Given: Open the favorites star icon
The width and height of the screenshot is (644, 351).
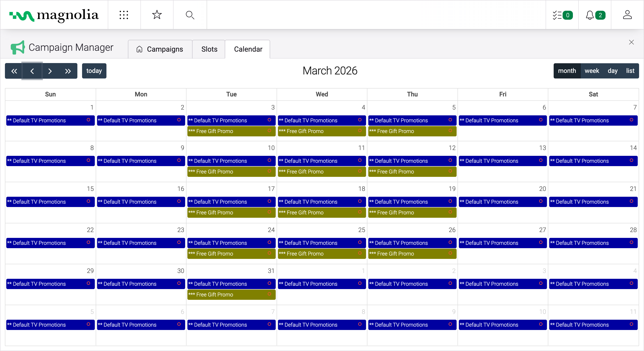Looking at the screenshot, I should (157, 15).
